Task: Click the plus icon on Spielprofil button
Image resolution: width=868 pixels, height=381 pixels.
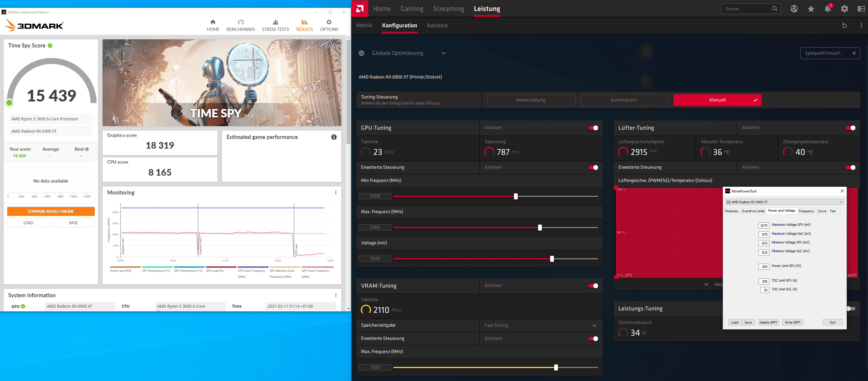Action: click(x=854, y=53)
